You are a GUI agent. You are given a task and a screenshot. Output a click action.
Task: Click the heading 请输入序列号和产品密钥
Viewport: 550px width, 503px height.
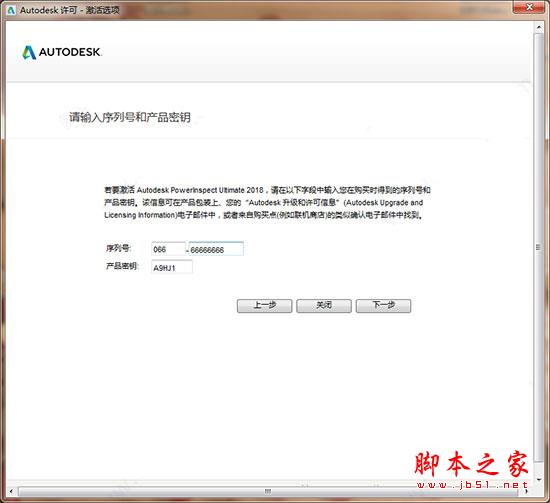pyautogui.click(x=130, y=117)
